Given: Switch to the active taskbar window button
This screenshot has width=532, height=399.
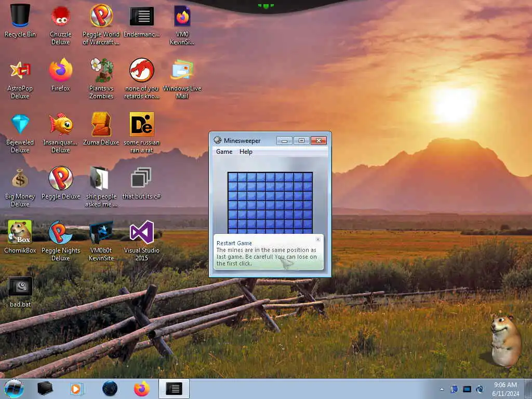Looking at the screenshot, I should click(x=174, y=389).
